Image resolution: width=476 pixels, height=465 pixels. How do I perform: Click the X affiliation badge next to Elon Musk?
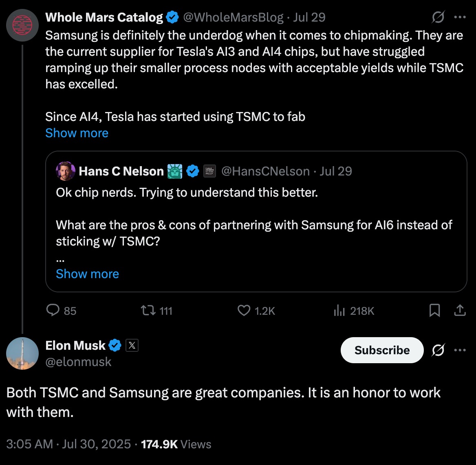click(x=132, y=346)
